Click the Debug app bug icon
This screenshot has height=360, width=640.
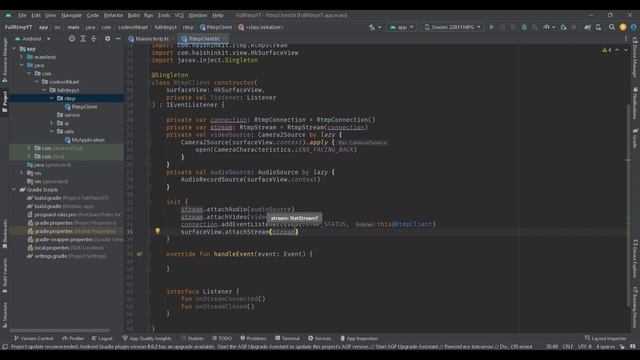click(524, 27)
